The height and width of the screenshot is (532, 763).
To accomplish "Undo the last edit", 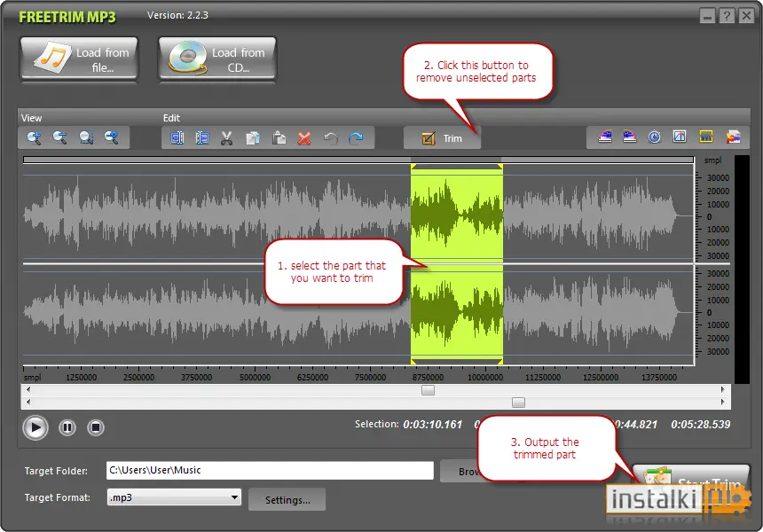I will tap(331, 138).
